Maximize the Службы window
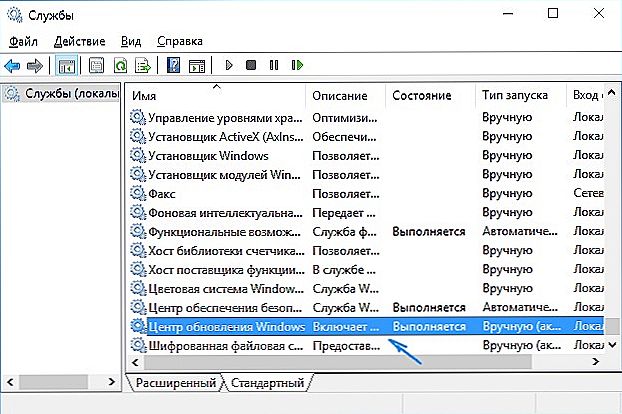Screen dimensions: 622x414 coord(553,13)
